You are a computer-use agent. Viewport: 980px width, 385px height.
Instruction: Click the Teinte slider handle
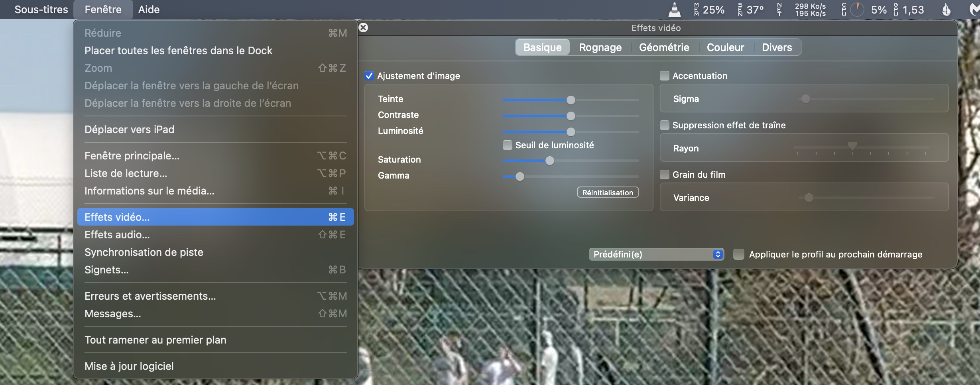point(571,100)
